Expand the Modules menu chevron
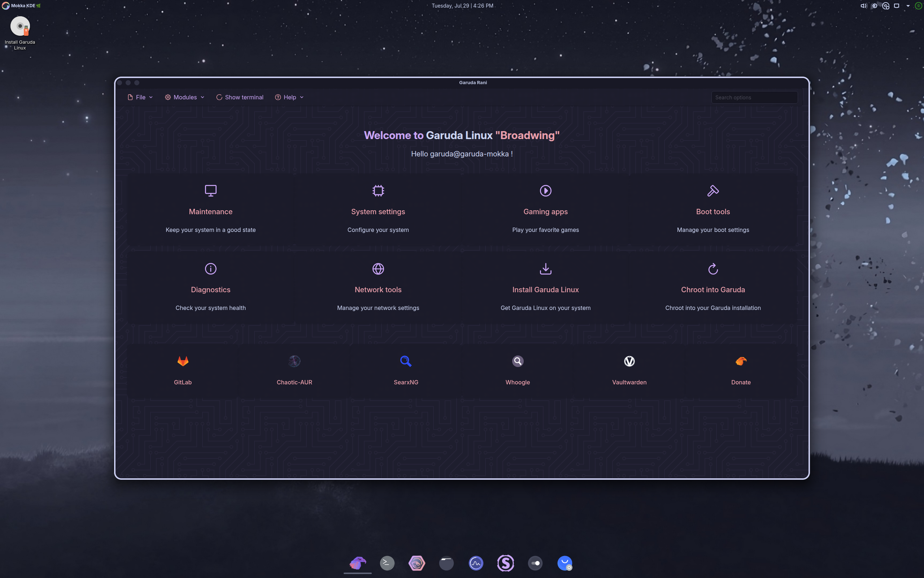Screen dimensions: 924x578 coord(202,97)
